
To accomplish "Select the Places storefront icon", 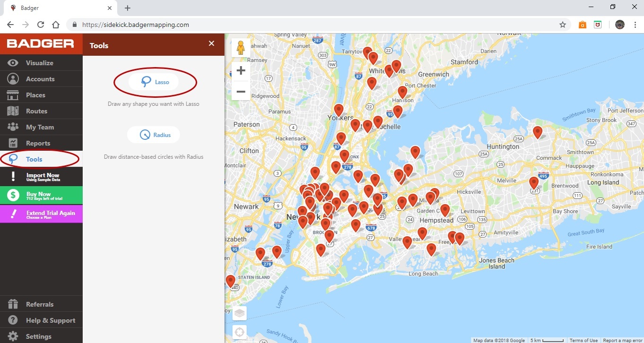I will coord(13,95).
